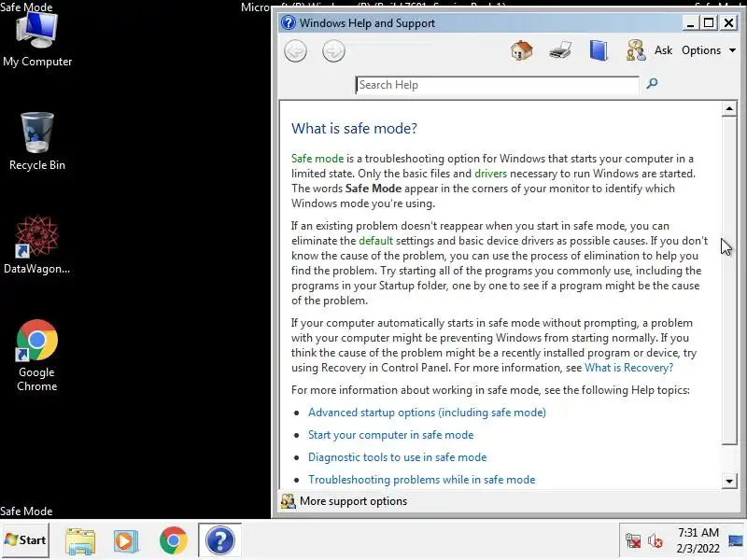
Task: Open the volume tray icon
Action: [655, 541]
